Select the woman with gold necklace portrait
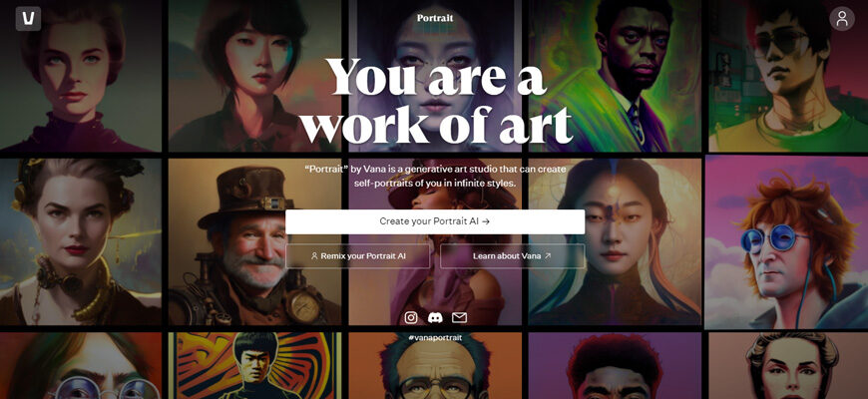868x399 pixels. [81, 241]
